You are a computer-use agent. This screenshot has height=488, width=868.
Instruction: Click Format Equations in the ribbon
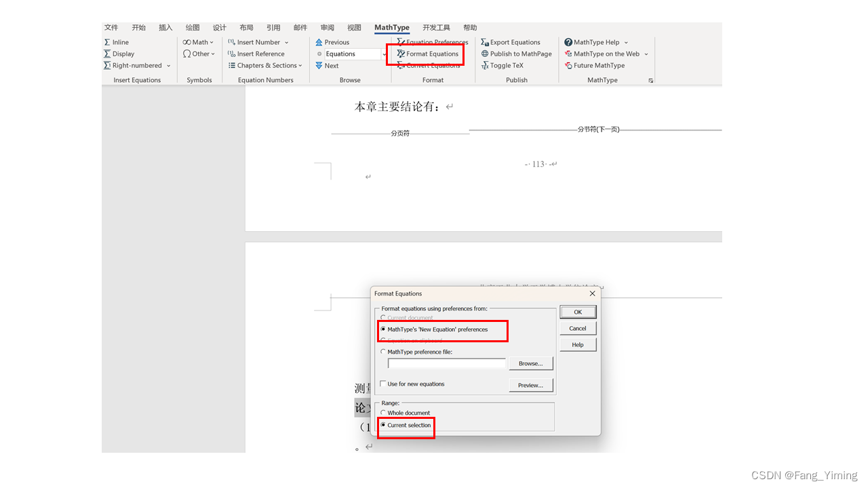(427, 54)
